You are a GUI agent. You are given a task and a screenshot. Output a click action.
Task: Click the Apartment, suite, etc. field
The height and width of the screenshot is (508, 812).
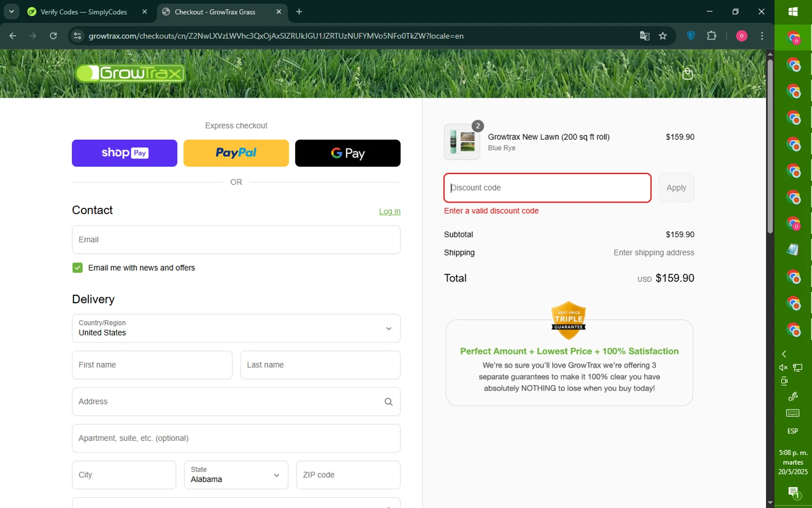tap(236, 438)
